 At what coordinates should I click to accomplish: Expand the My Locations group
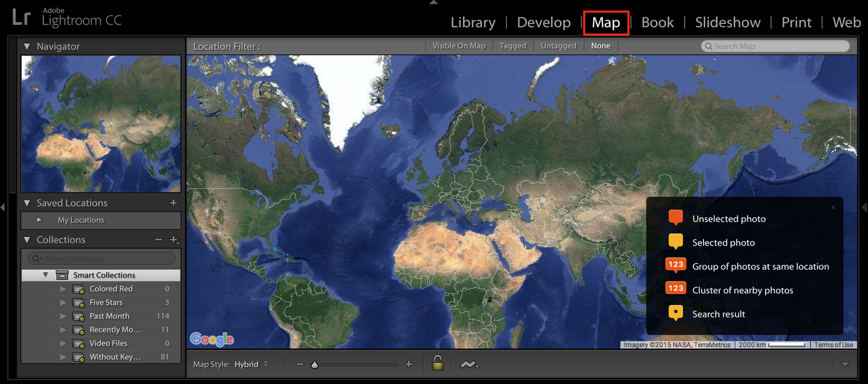pos(38,220)
